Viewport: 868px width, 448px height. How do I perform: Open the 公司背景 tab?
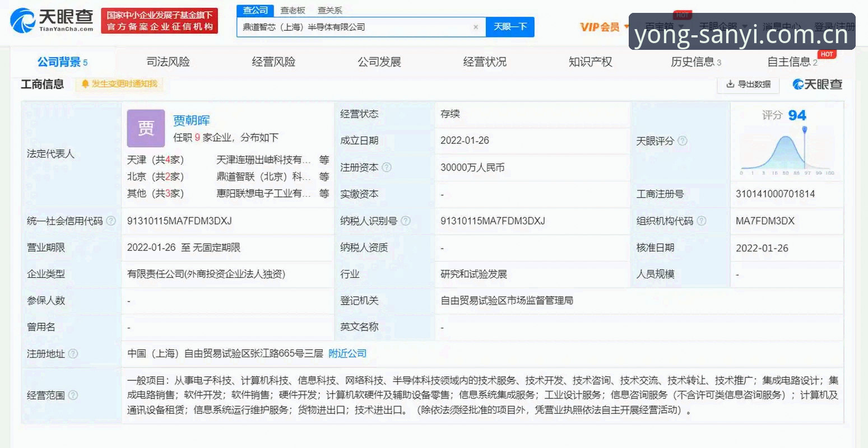point(62,62)
